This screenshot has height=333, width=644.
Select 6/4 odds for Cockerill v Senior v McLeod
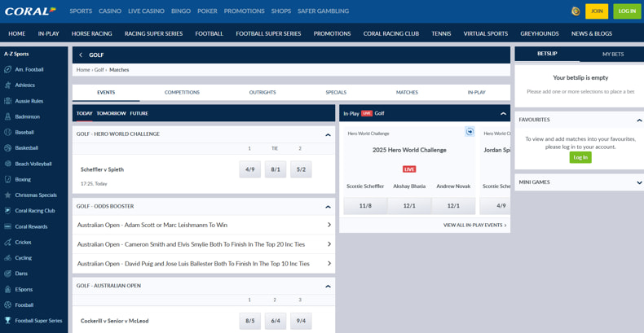[276, 321]
